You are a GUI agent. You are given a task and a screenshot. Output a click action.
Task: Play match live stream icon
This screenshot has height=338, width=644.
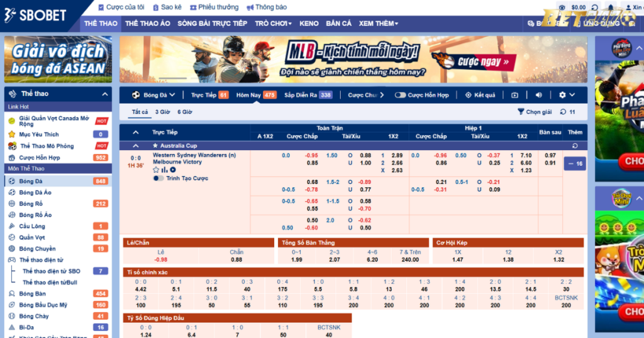tap(173, 170)
